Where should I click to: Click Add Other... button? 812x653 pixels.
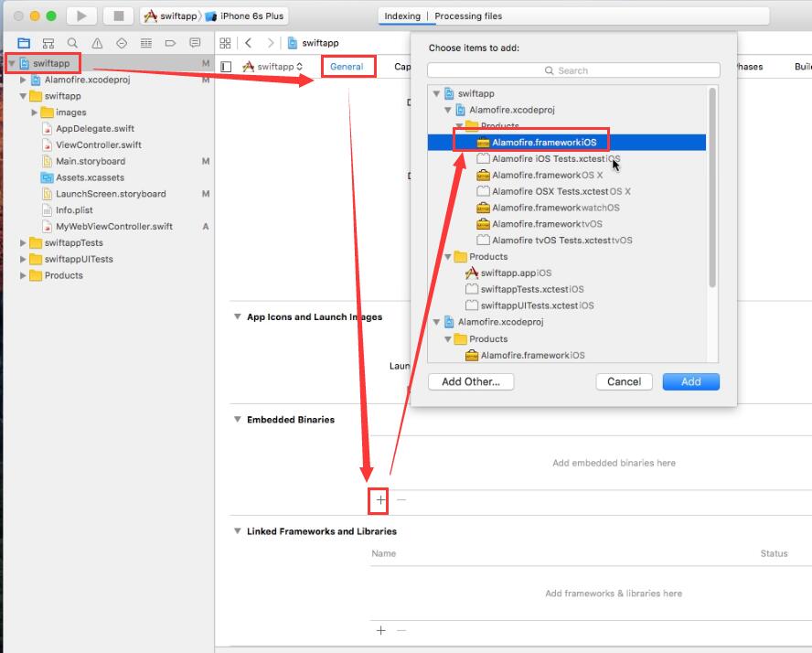471,382
